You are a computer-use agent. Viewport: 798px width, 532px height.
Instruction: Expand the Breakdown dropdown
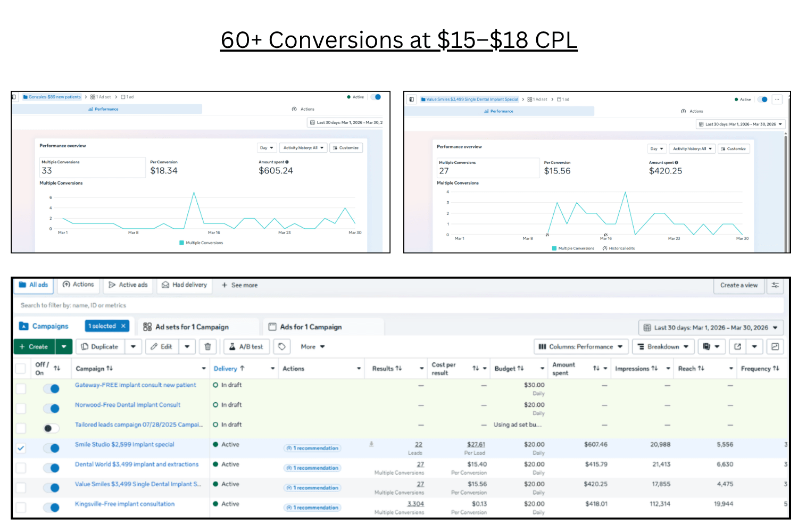coord(663,347)
